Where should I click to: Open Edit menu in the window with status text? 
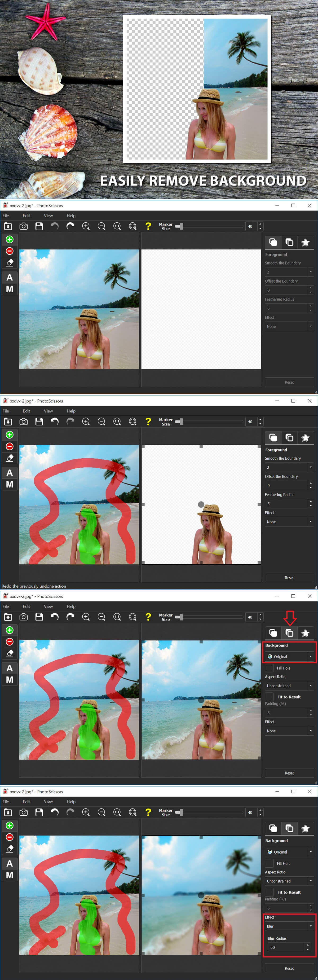pos(26,411)
